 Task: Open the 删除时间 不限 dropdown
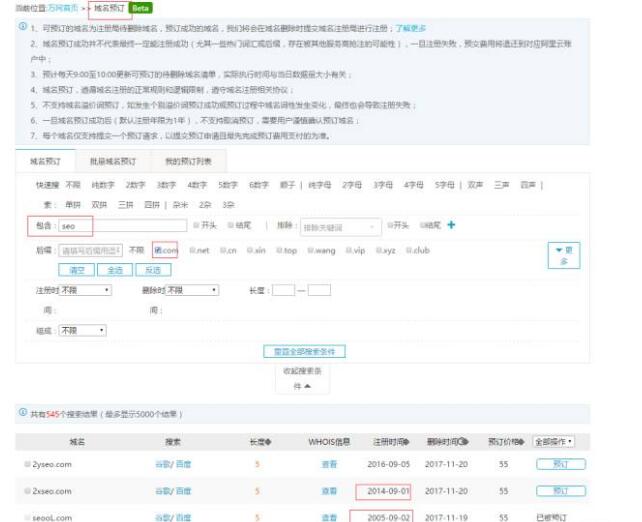(x=192, y=290)
